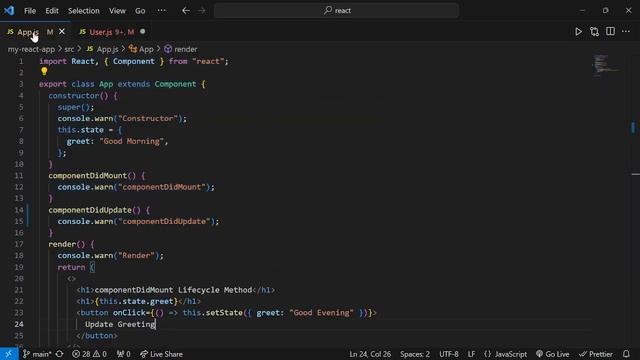This screenshot has height=360, width=640.
Task: Switch to the User.js tab
Action: 111,32
